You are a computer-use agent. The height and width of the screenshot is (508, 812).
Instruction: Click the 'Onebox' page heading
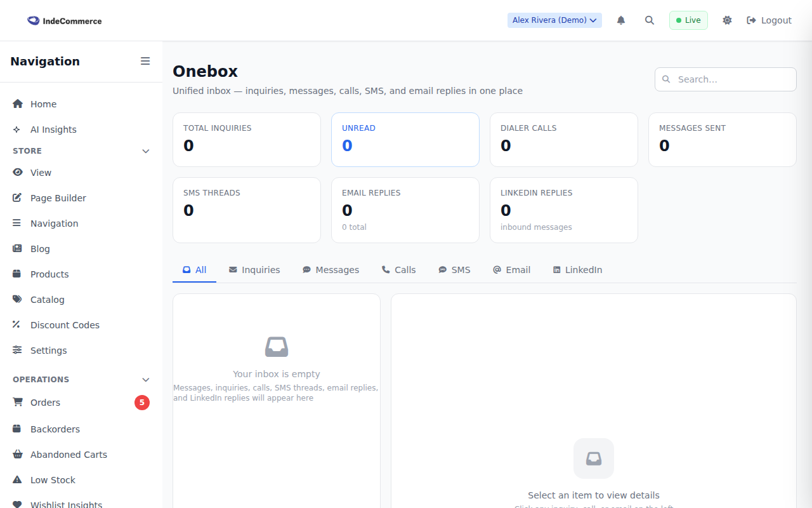[x=206, y=71]
